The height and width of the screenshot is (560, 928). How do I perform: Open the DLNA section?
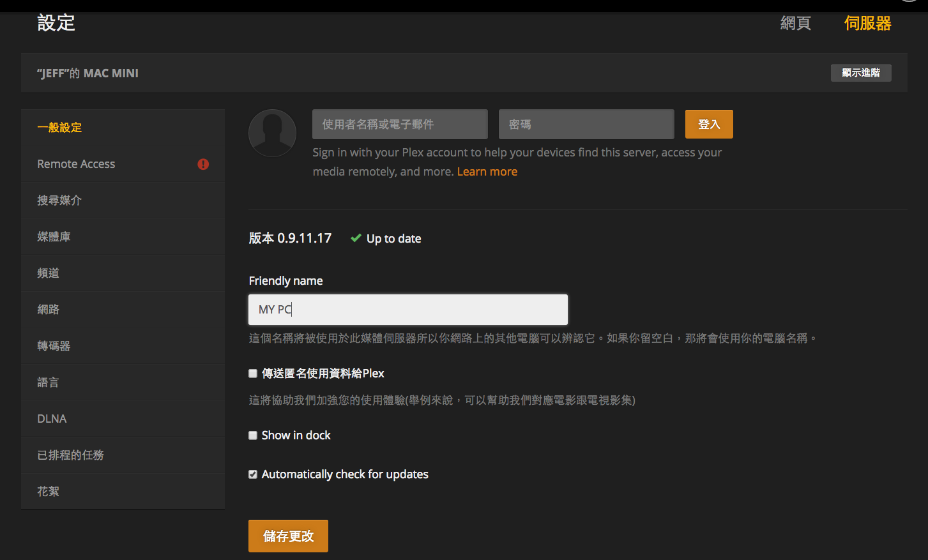123,419
